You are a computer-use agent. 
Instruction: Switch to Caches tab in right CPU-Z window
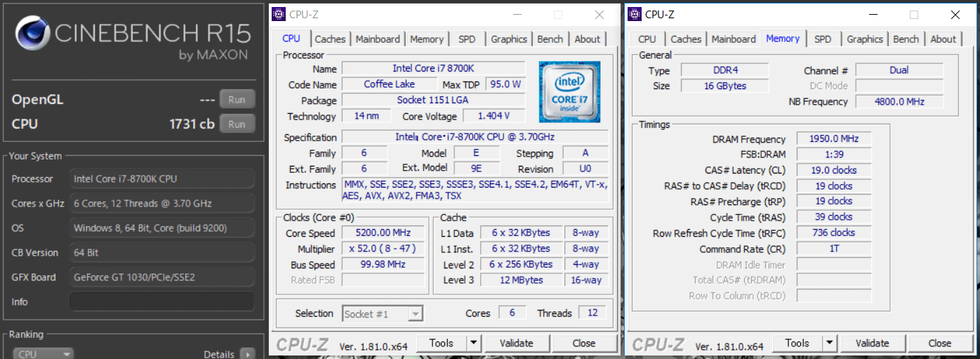686,39
